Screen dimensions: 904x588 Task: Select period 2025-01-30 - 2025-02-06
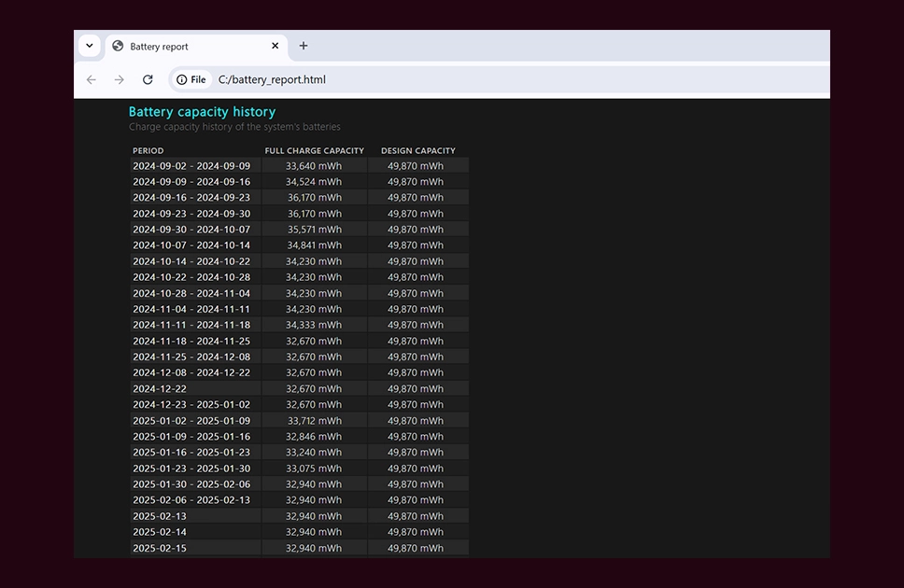[191, 484]
